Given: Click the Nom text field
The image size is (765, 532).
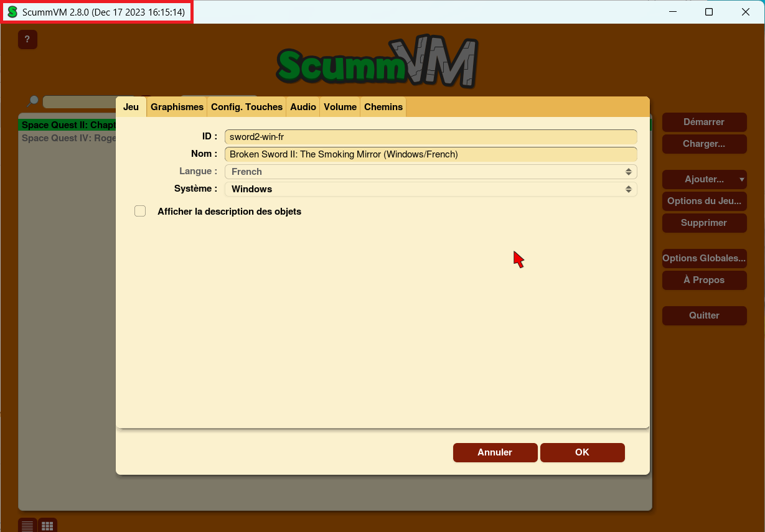Looking at the screenshot, I should [431, 154].
